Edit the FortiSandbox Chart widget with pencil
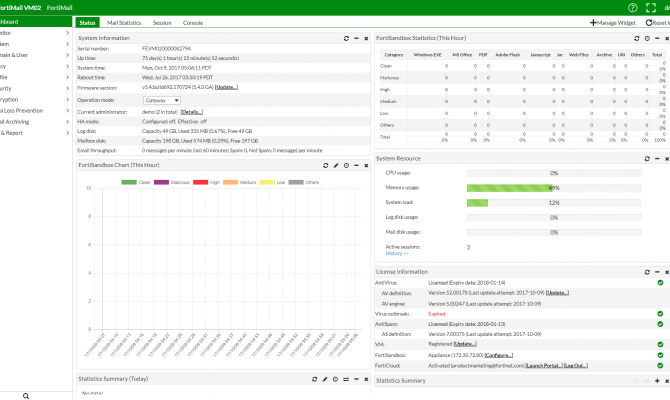This screenshot has height=400, width=670. click(336, 165)
